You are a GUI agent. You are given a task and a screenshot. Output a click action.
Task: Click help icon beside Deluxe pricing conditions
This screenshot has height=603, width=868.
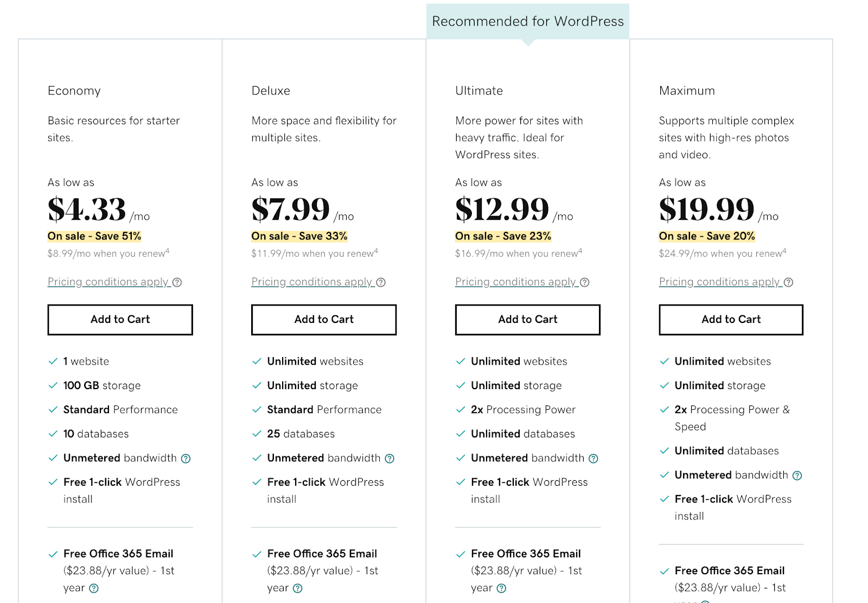click(381, 282)
